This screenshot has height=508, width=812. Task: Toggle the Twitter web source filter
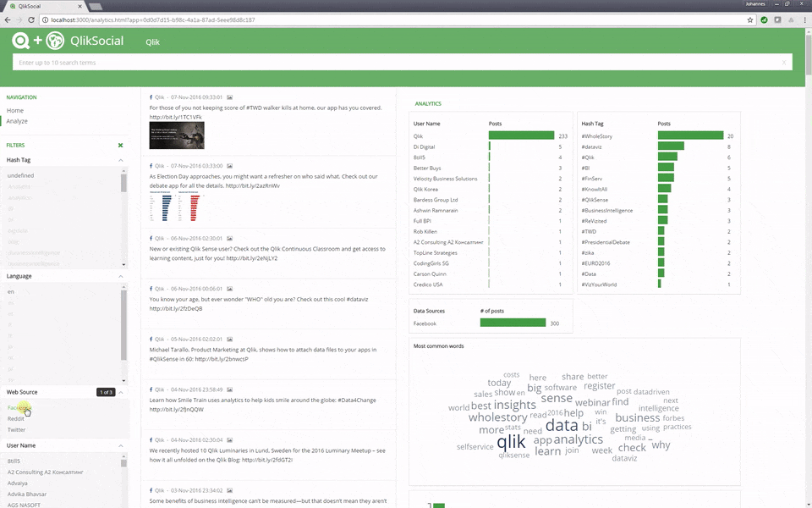pos(16,430)
